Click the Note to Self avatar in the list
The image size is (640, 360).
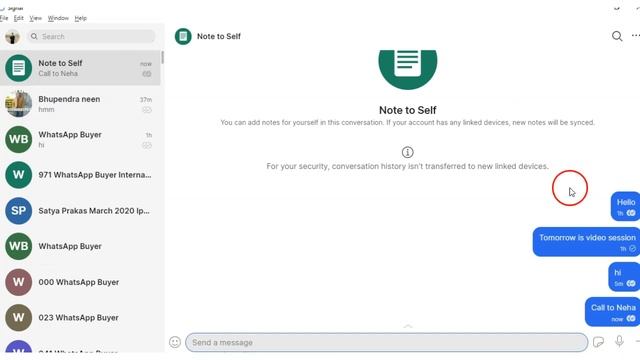tap(18, 68)
